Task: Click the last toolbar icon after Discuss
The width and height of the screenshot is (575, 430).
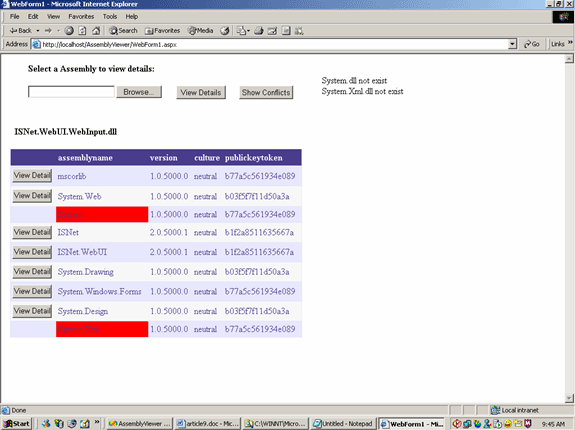Action: (299, 31)
